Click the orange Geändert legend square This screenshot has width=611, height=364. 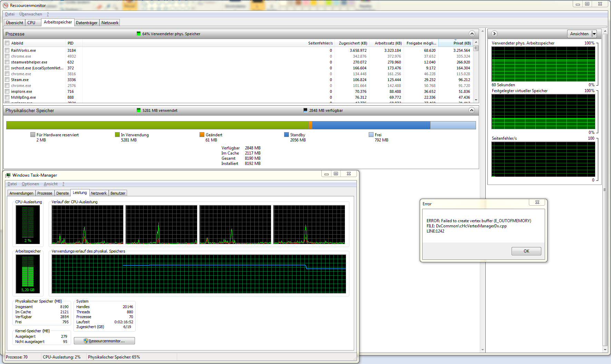(202, 135)
